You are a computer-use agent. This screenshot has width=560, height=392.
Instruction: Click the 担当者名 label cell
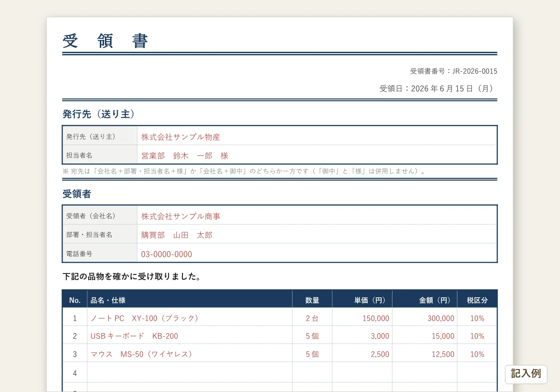(100, 154)
